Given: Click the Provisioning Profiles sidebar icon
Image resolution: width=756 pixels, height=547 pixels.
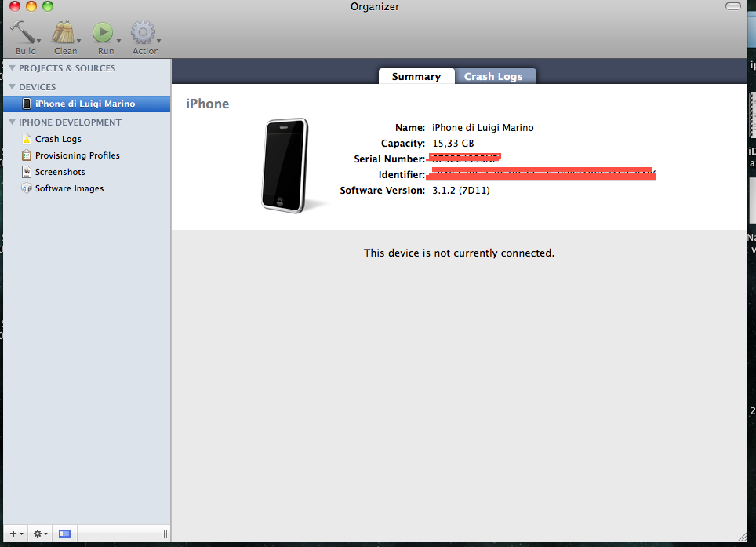Looking at the screenshot, I should click(x=27, y=155).
